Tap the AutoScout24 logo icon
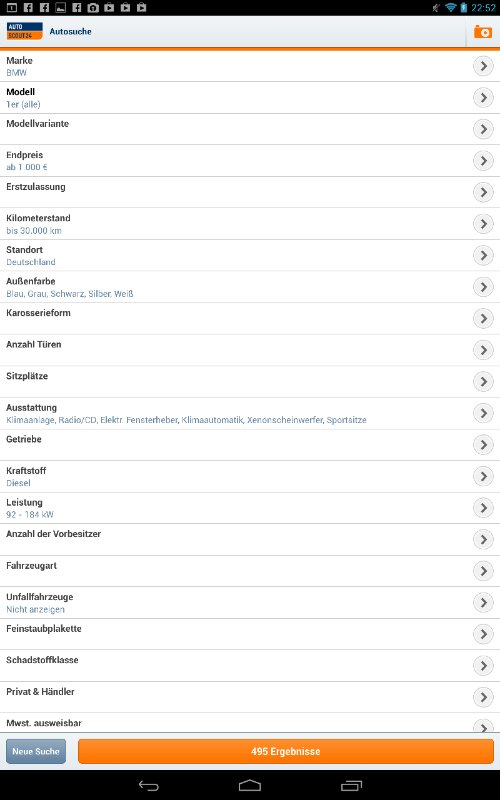Image resolution: width=500 pixels, height=800 pixels. 24,31
